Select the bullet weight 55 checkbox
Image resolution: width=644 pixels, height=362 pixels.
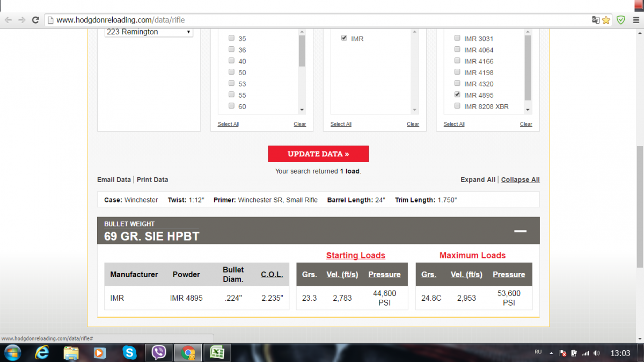231,95
